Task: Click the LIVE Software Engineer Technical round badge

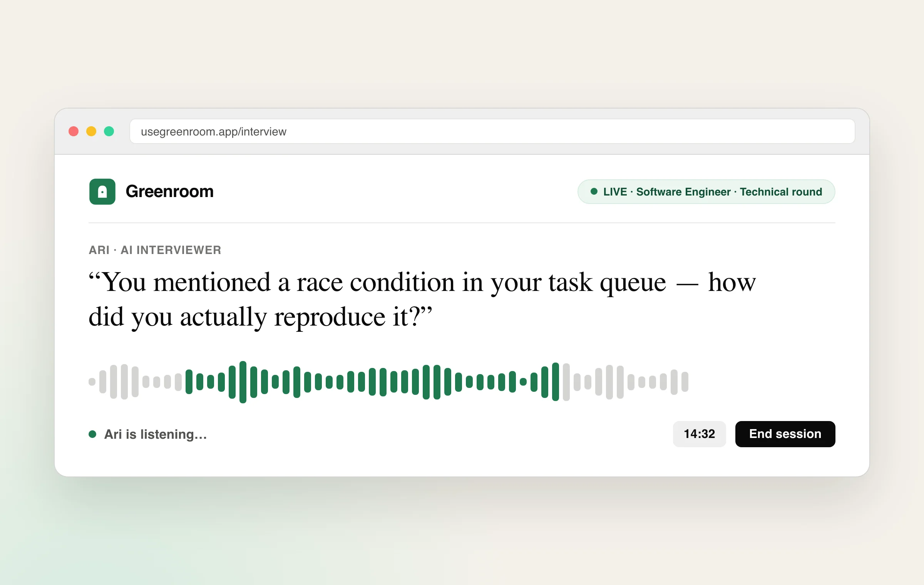Action: (706, 192)
